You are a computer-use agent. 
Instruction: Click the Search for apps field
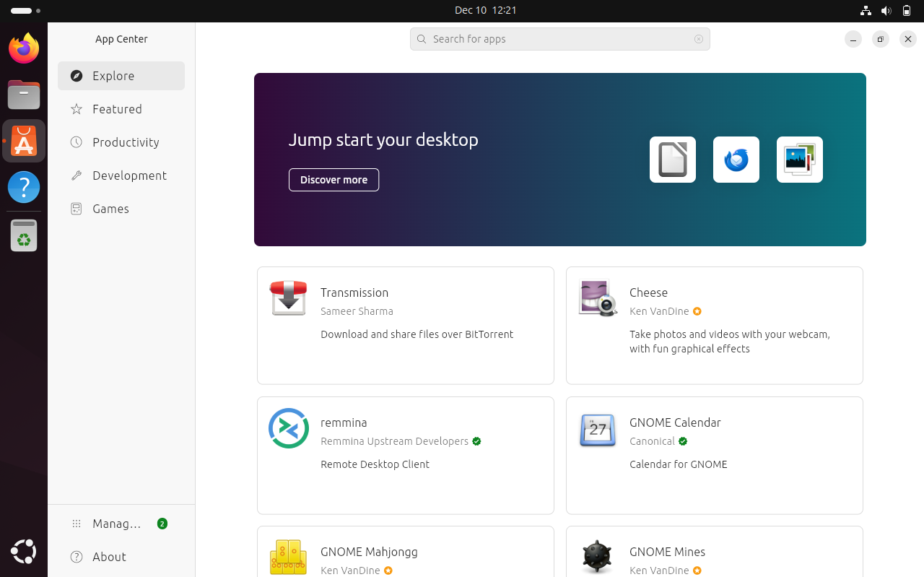point(559,39)
